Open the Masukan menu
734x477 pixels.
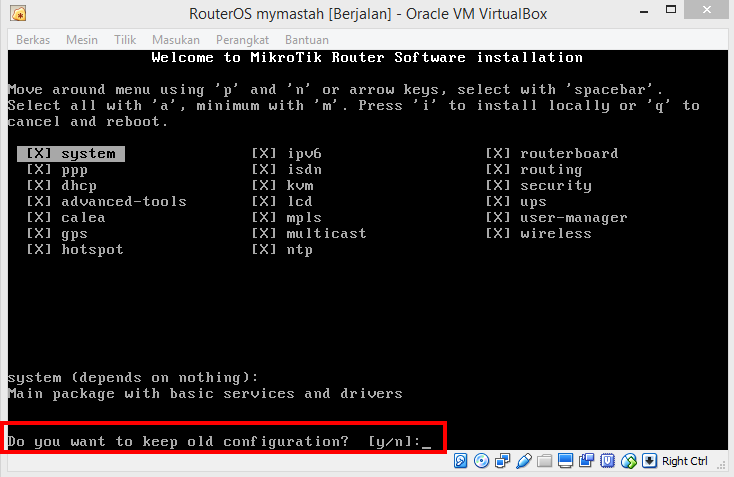[x=176, y=40]
